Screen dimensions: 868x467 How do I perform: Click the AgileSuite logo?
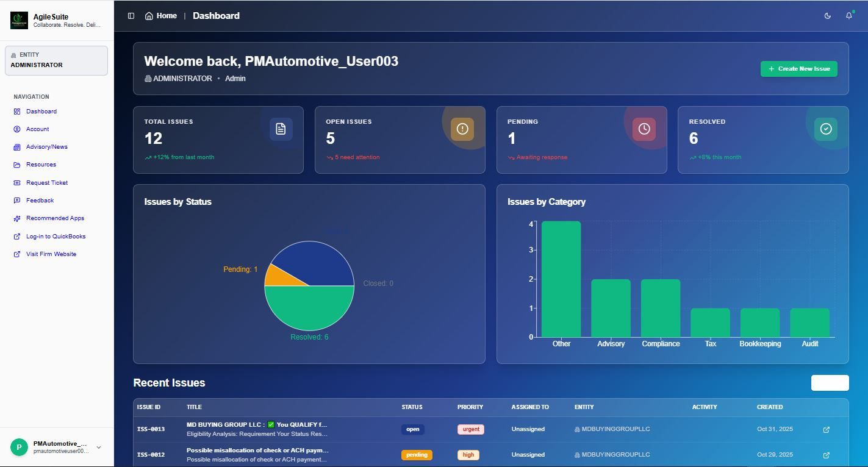[x=19, y=20]
